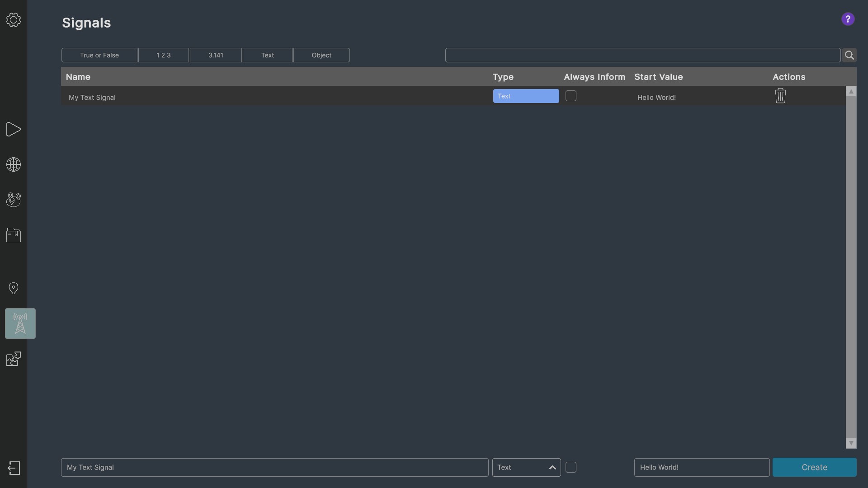Click the Type column header
The image size is (868, 488).
click(x=503, y=77)
